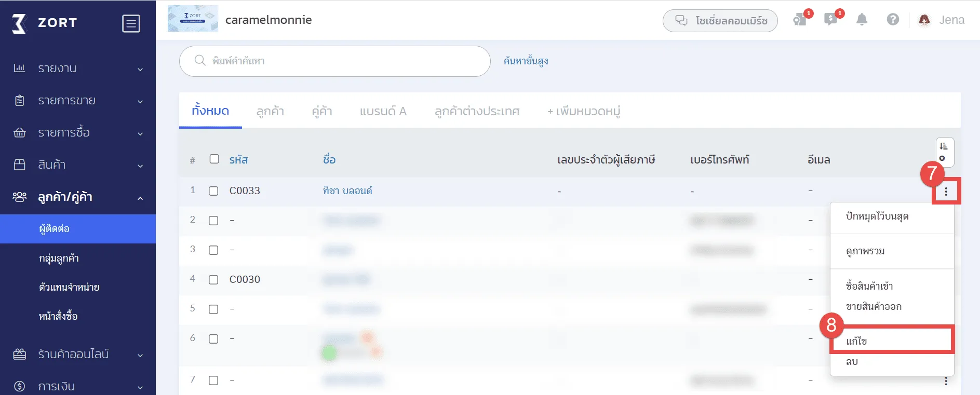Tick the select-all checkbox in table header
This screenshot has height=395, width=980.
214,159
